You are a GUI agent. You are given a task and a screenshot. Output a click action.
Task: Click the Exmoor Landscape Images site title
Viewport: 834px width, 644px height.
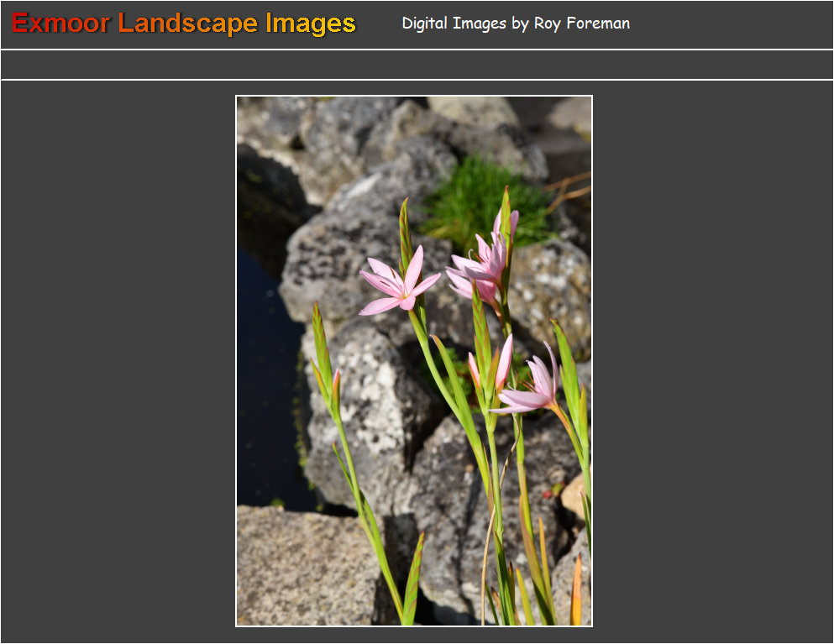coord(184,24)
